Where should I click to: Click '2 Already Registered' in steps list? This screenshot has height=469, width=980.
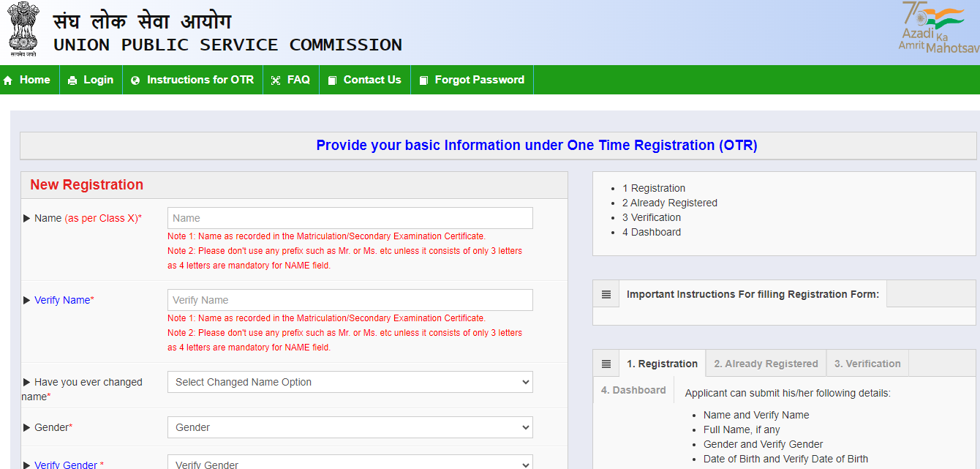coord(670,203)
